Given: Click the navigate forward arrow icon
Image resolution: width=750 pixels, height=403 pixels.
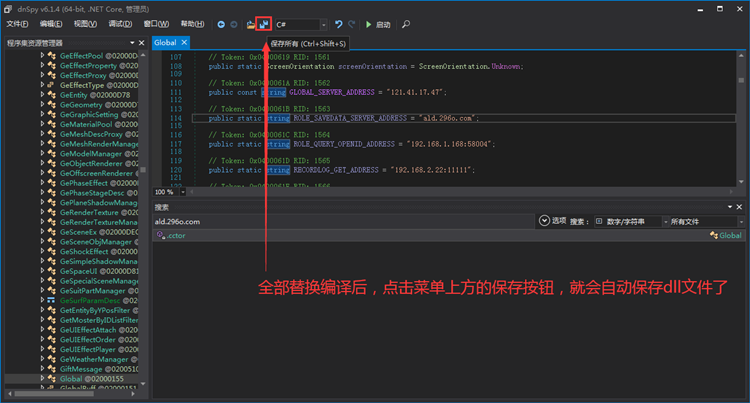Looking at the screenshot, I should [234, 23].
